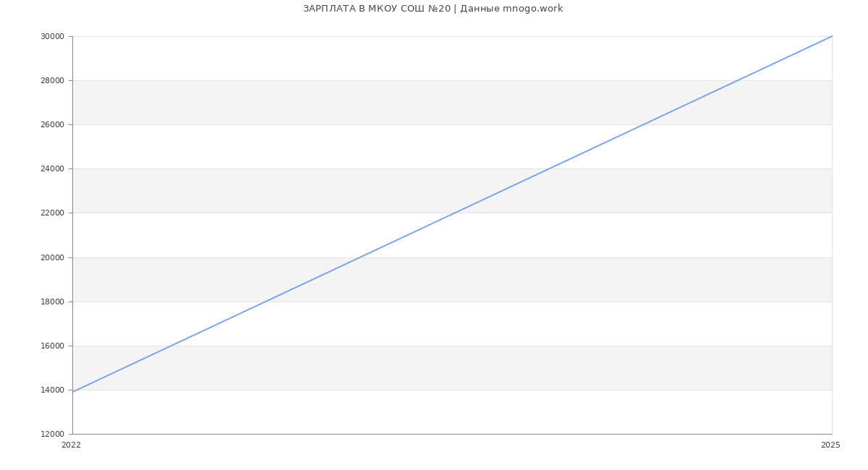Click the 2022 x-axis label
Image resolution: width=868 pixels, height=470 pixels.
coord(71,445)
